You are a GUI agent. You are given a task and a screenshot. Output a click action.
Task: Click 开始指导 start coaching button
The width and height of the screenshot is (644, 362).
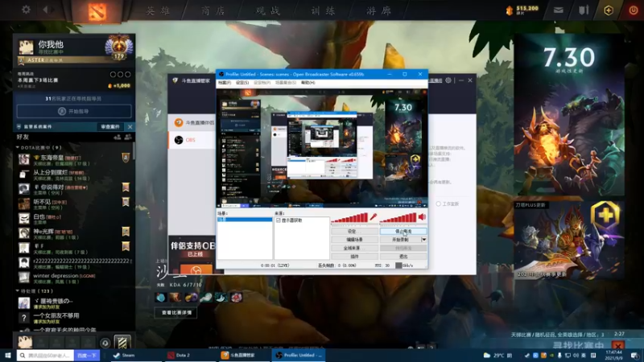[74, 111]
